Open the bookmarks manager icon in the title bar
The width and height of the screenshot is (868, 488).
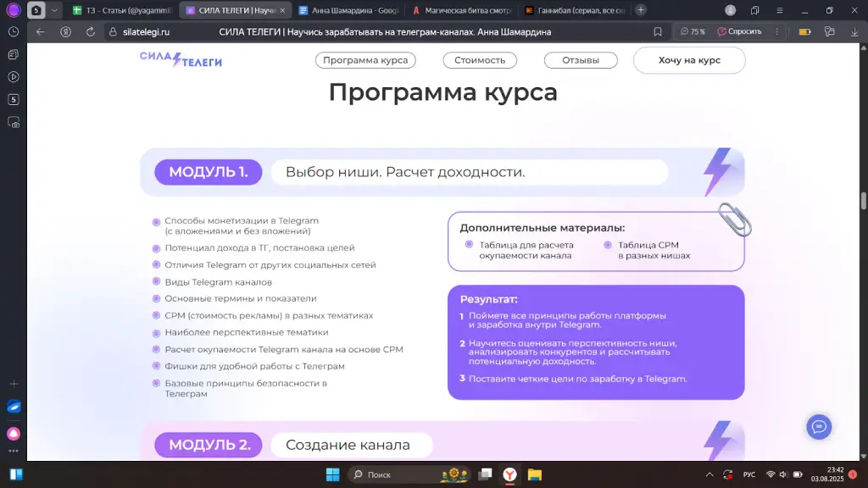point(755,10)
